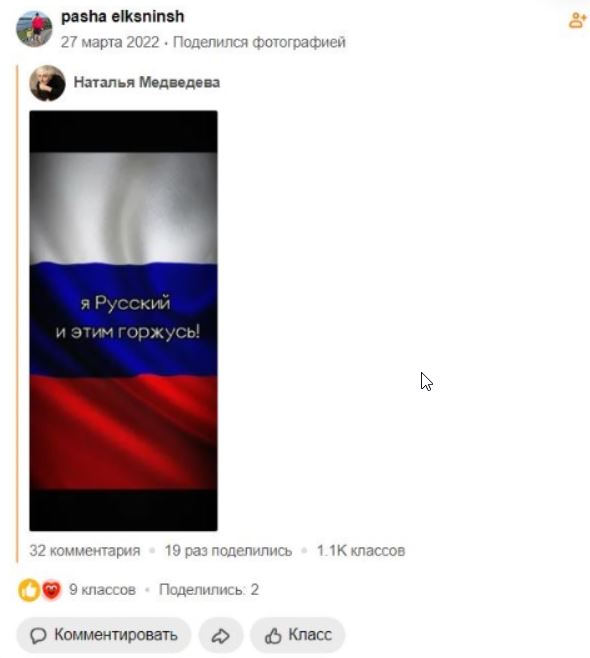
Task: Open pasha elksninsh profile avatar
Action: [x=34, y=28]
